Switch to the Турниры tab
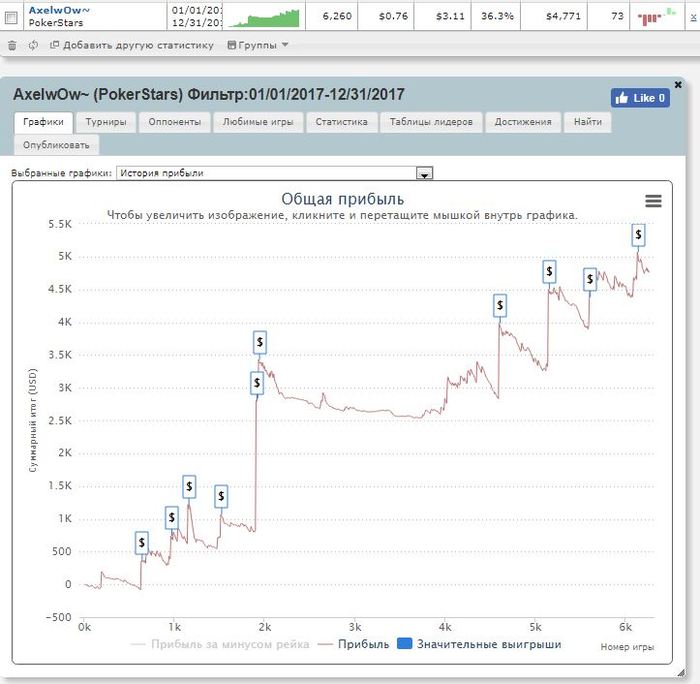Screen dimensions: 700x684 click(x=106, y=122)
